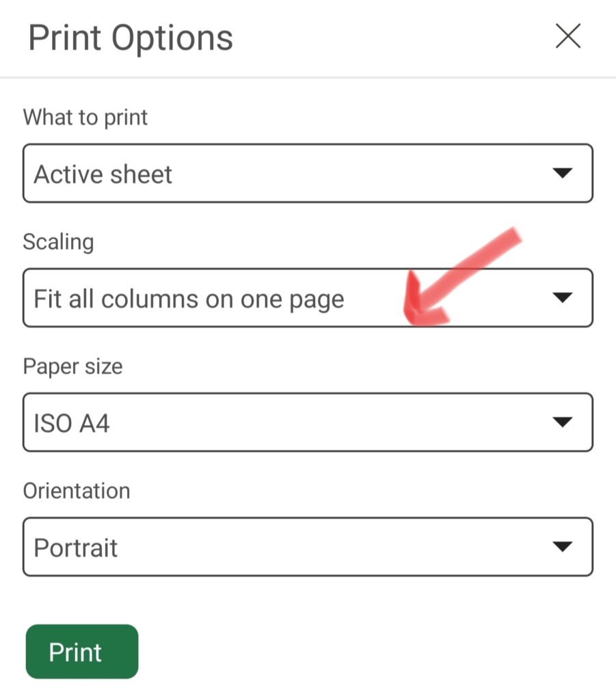The width and height of the screenshot is (616, 700).
Task: Click the "Paper size" field label
Action: click(x=72, y=366)
